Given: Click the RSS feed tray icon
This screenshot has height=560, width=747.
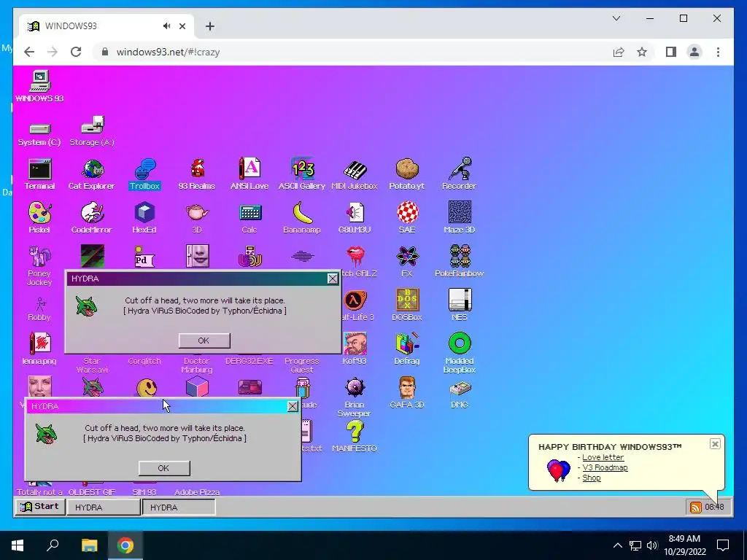Looking at the screenshot, I should 695,507.
